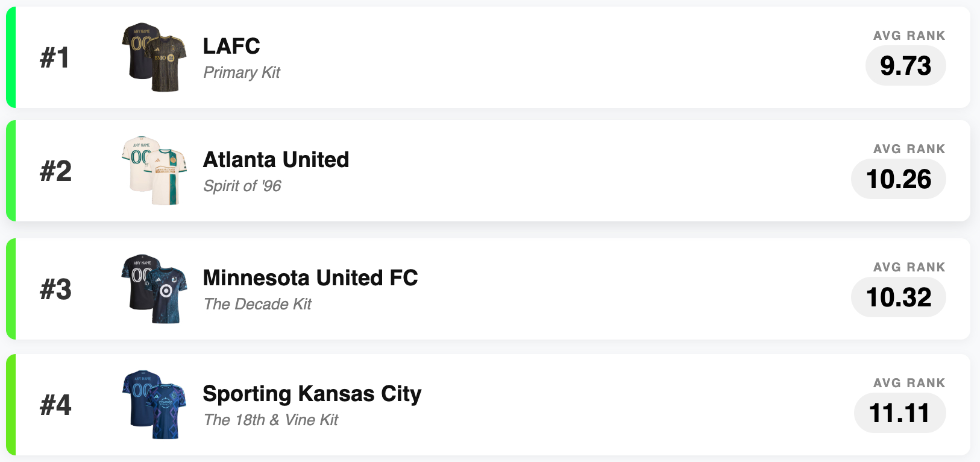Select the 10.32 avg rank pill
This screenshot has width=980, height=462.
[898, 297]
